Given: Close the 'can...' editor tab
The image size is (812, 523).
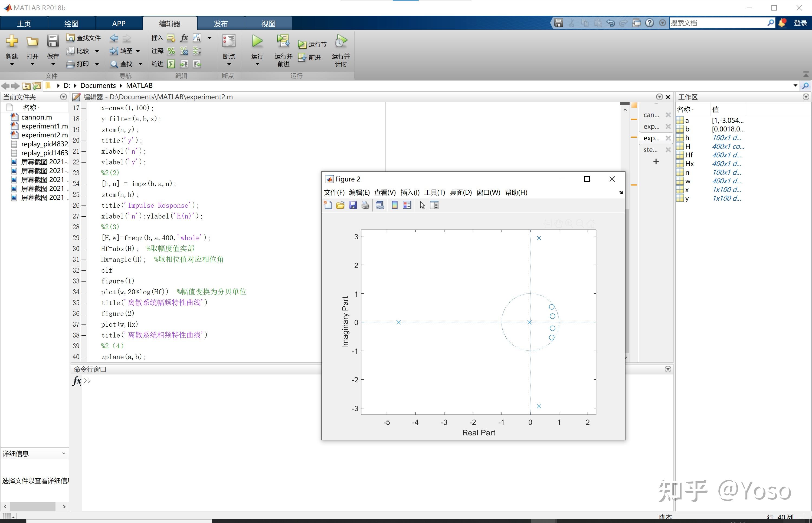Looking at the screenshot, I should [x=668, y=115].
